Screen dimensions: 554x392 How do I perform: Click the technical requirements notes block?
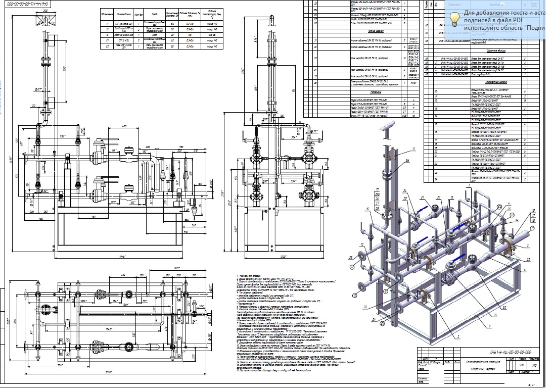tap(295, 323)
